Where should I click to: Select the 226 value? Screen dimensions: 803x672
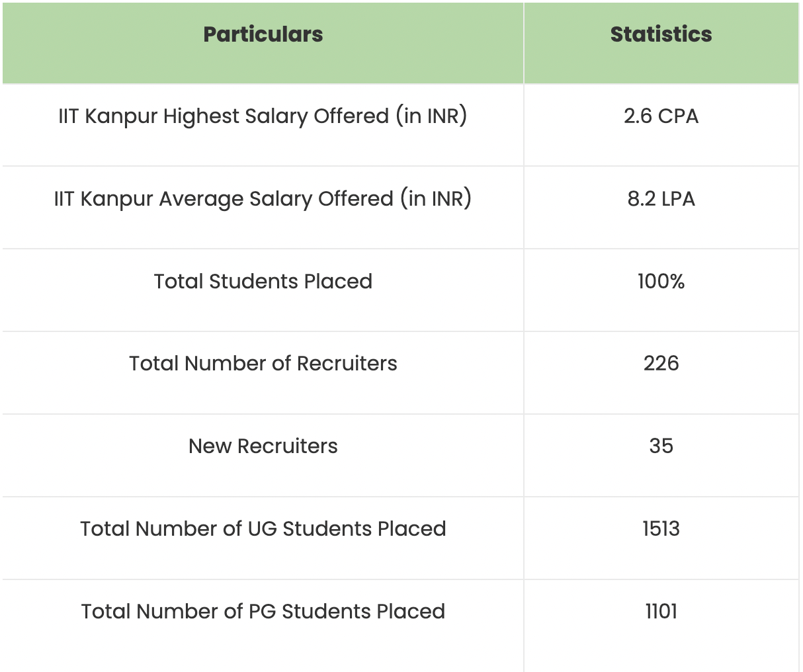point(661,364)
